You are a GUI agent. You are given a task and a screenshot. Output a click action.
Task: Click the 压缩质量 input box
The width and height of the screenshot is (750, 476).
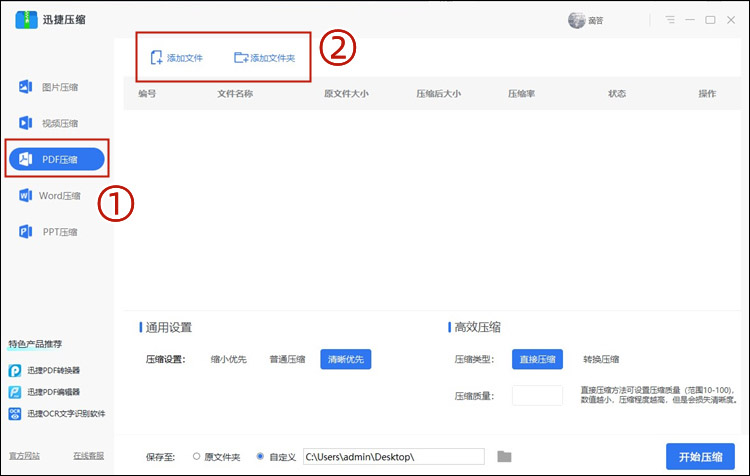(537, 396)
